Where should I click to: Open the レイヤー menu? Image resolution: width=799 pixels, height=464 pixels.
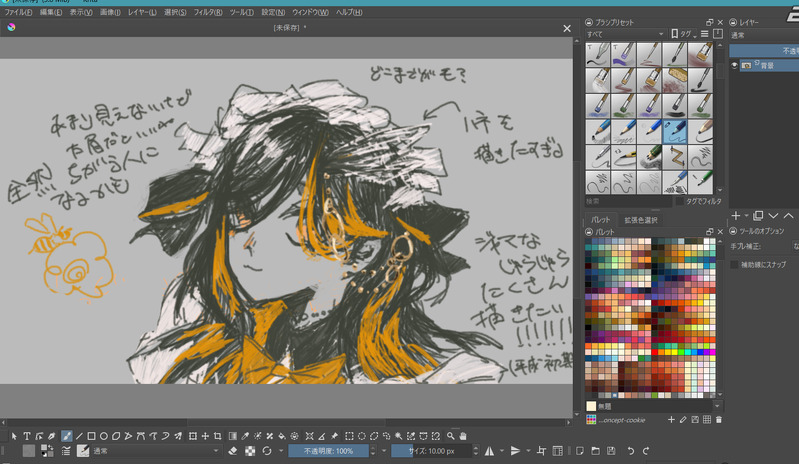click(x=142, y=12)
